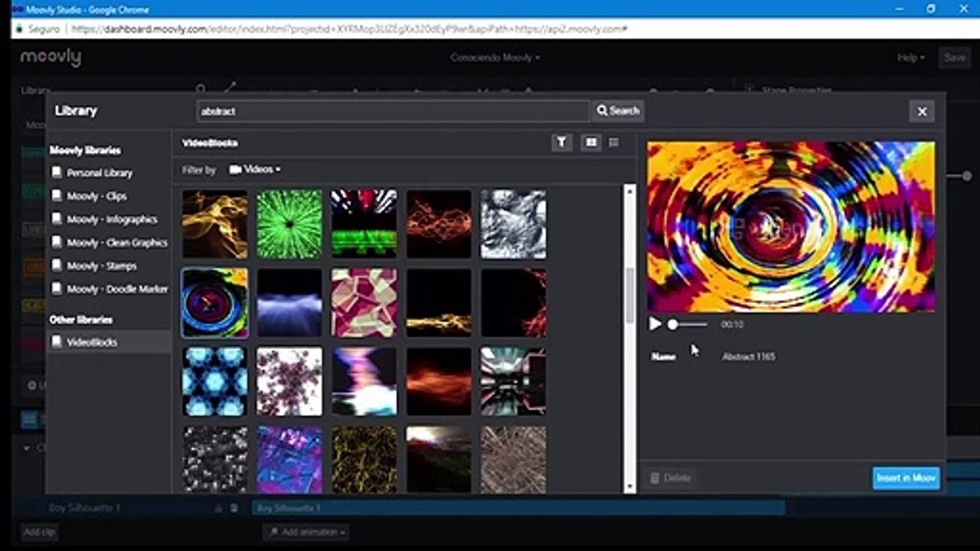Click the moovly logo in the editor
The width and height of the screenshot is (980, 551).
pyautogui.click(x=51, y=57)
